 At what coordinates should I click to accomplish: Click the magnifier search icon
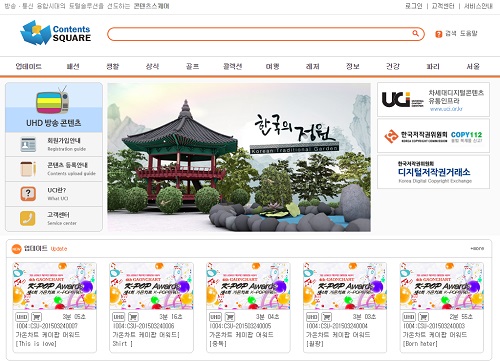coord(415,33)
